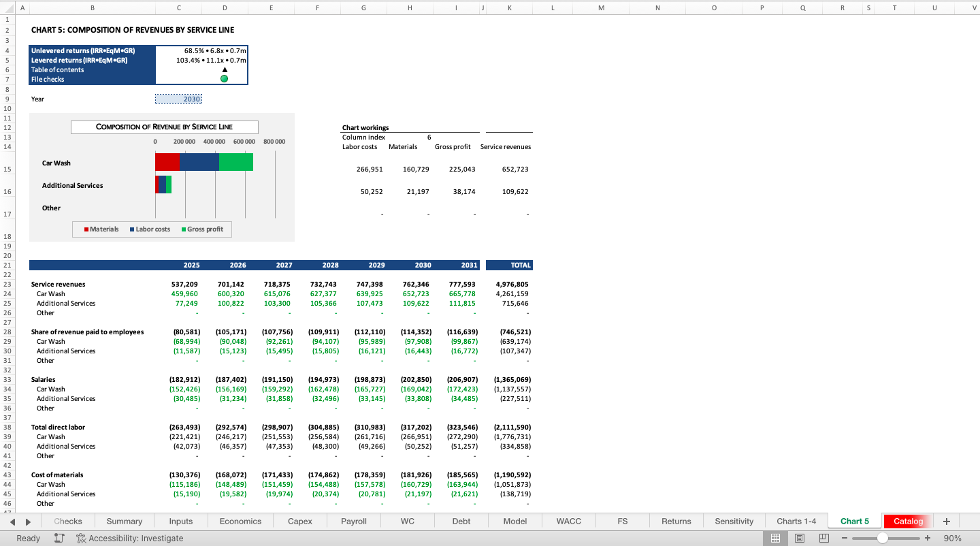Click the Unlevered returns value cell 68.5%
The height and width of the screenshot is (546, 980).
[201, 50]
